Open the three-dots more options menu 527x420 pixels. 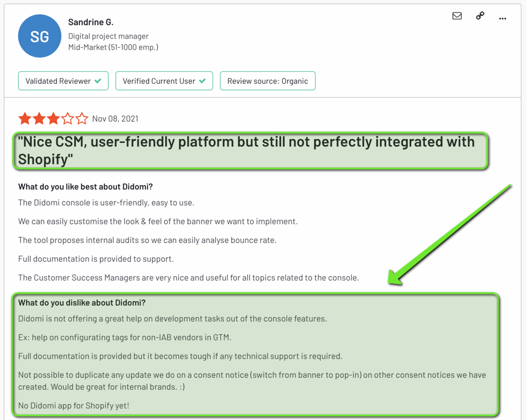point(503,18)
